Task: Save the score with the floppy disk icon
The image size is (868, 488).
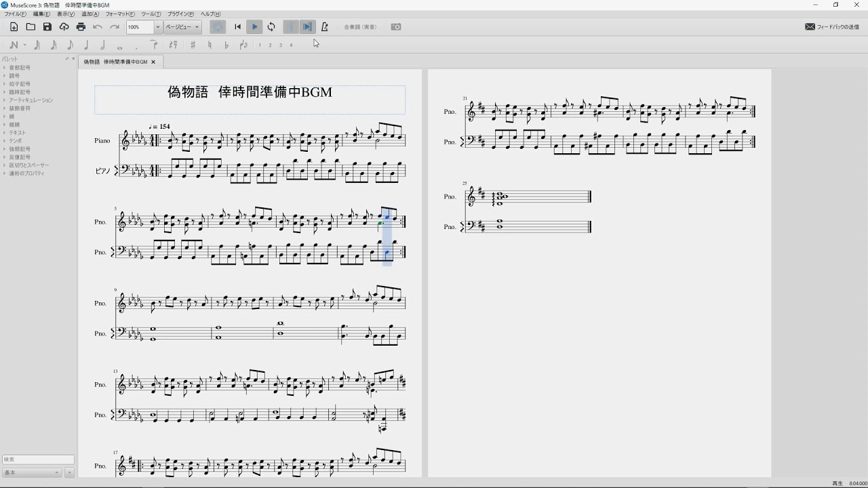Action: click(x=47, y=27)
